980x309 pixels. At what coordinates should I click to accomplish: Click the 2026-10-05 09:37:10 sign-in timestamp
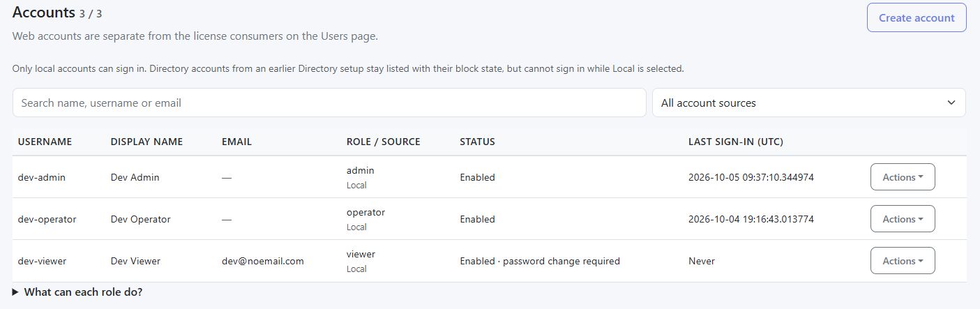751,177
